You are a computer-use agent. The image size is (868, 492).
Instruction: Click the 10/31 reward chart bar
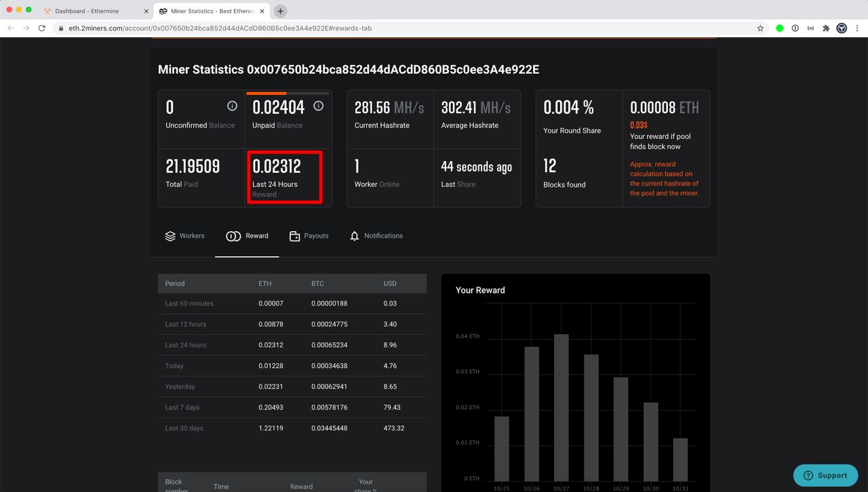click(x=680, y=459)
